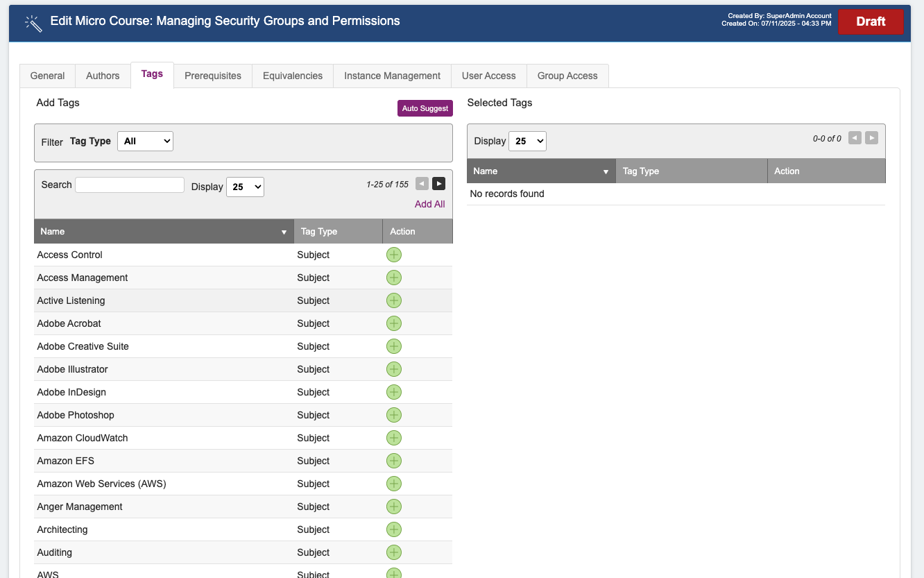
Task: Open the Group Access tab
Action: [x=567, y=76]
